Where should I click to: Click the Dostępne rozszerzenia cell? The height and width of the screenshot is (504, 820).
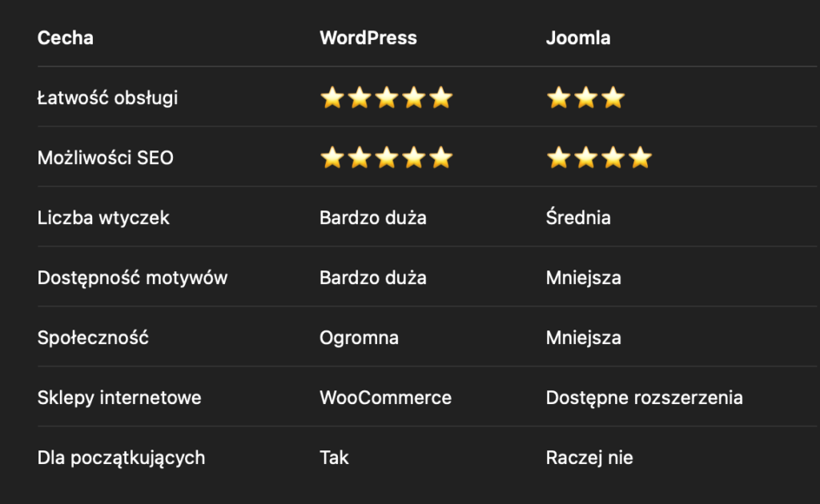point(645,398)
